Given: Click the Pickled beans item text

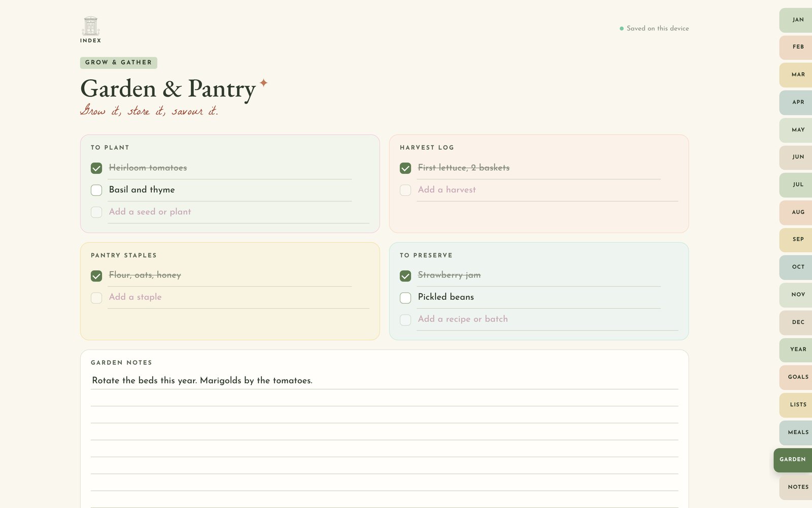Looking at the screenshot, I should (446, 297).
